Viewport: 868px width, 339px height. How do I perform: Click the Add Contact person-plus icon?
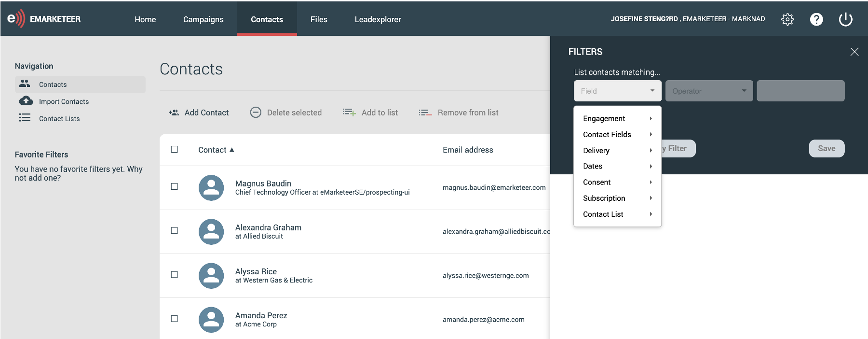(x=174, y=113)
